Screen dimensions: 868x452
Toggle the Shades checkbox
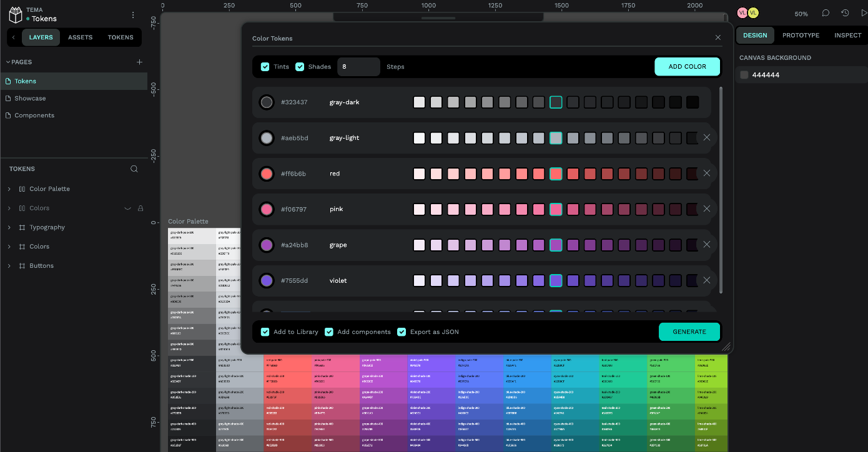pos(300,67)
